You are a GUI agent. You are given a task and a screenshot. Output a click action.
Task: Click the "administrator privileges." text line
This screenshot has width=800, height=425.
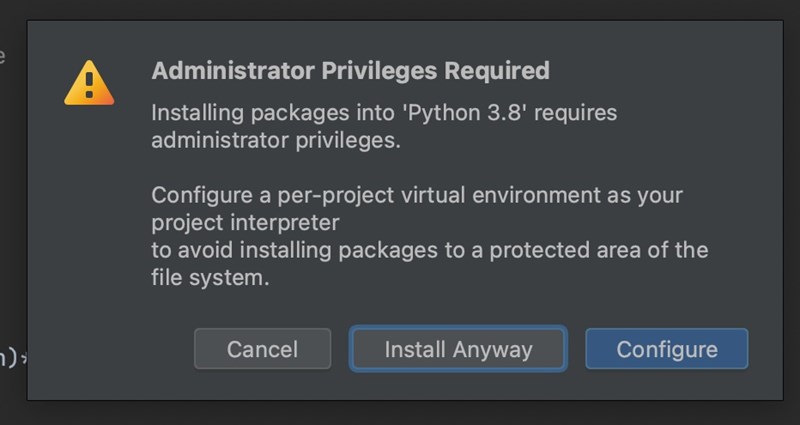pyautogui.click(x=275, y=140)
